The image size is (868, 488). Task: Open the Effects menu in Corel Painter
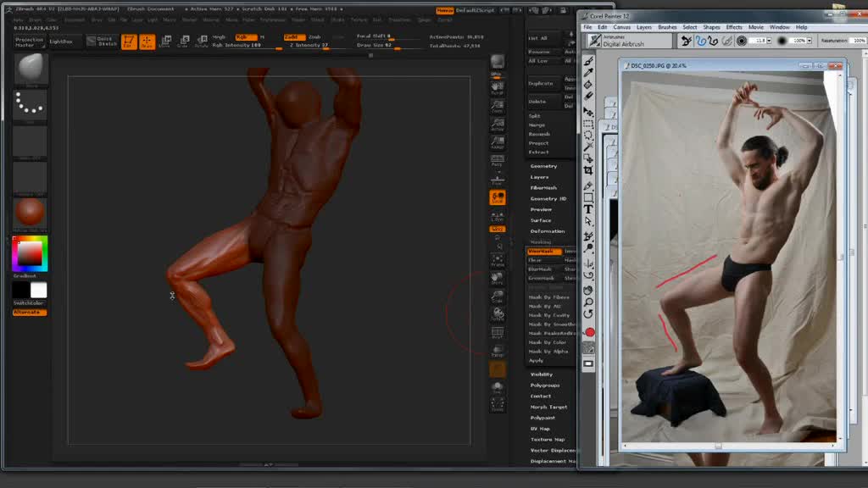[734, 27]
